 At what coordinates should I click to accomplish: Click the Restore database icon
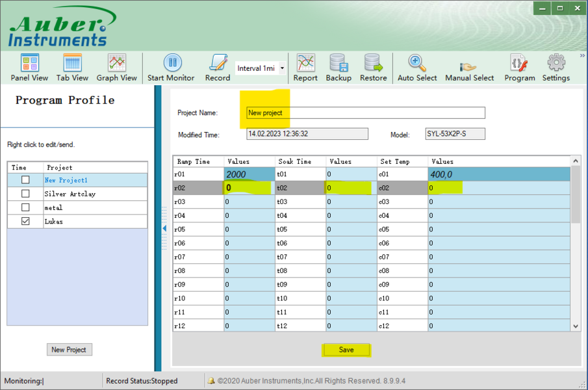(x=373, y=68)
